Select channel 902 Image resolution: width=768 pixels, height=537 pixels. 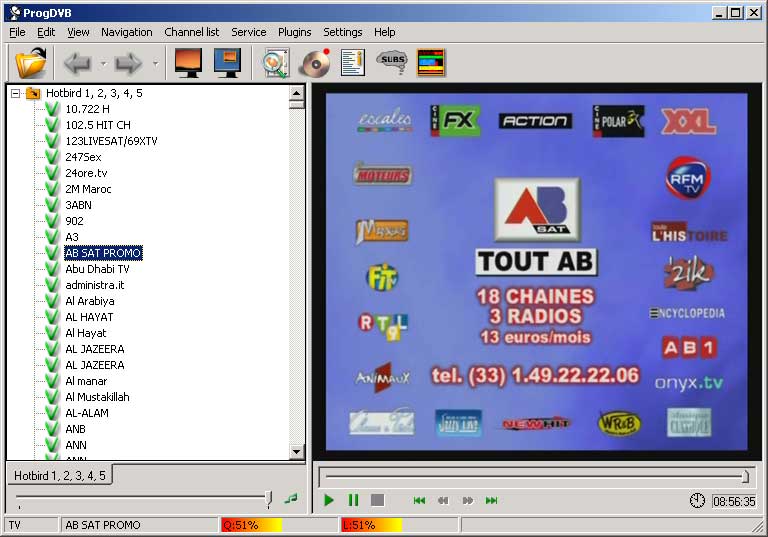[74, 221]
